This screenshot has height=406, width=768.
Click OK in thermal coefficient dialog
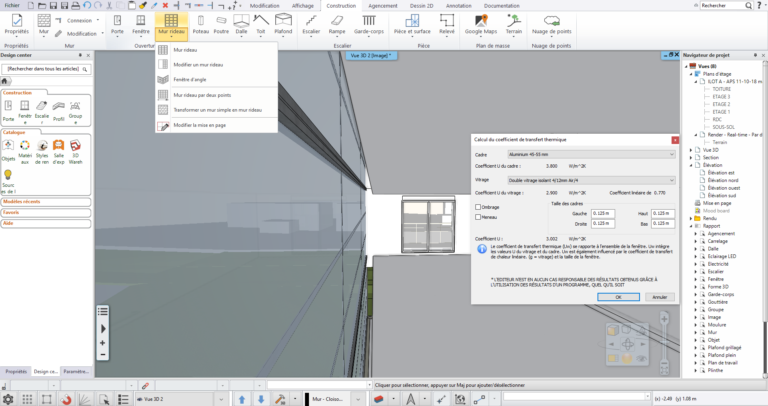click(x=618, y=297)
